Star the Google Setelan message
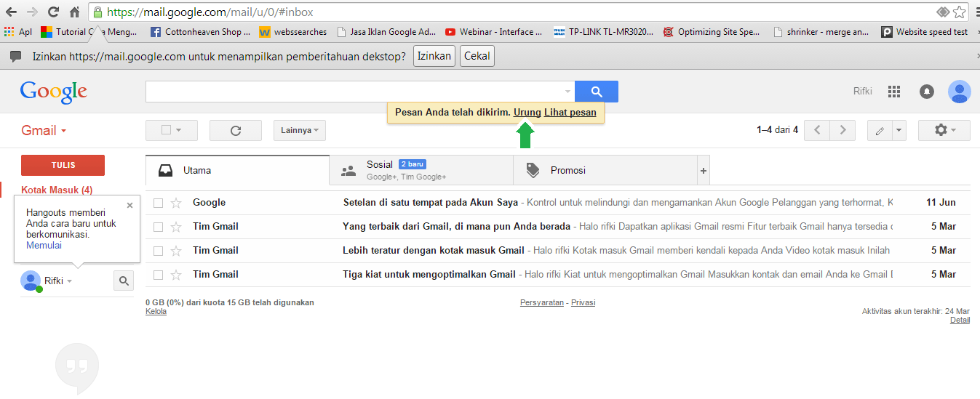980x399 pixels. [x=175, y=203]
